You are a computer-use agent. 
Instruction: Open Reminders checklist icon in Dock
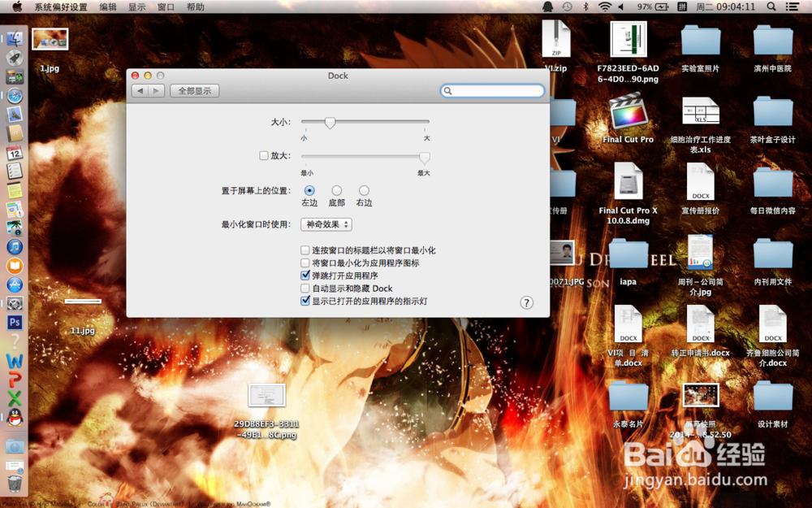click(15, 171)
